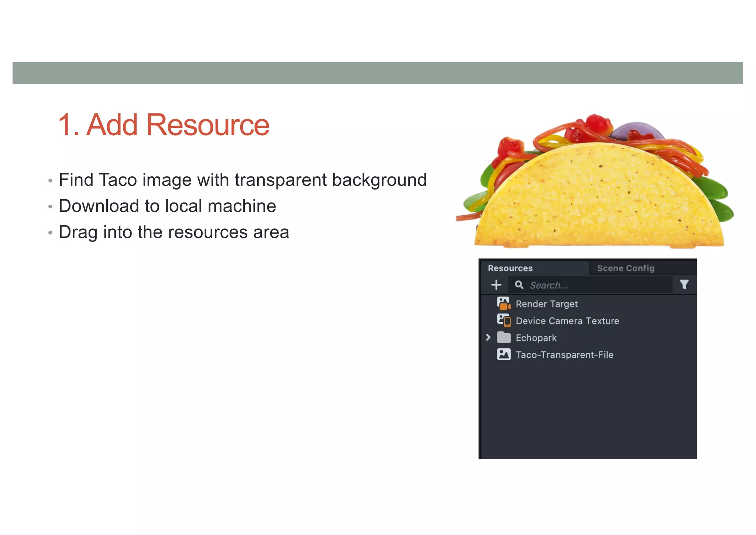756x535 pixels.
Task: Click the Search field in Resources
Action: click(x=590, y=285)
